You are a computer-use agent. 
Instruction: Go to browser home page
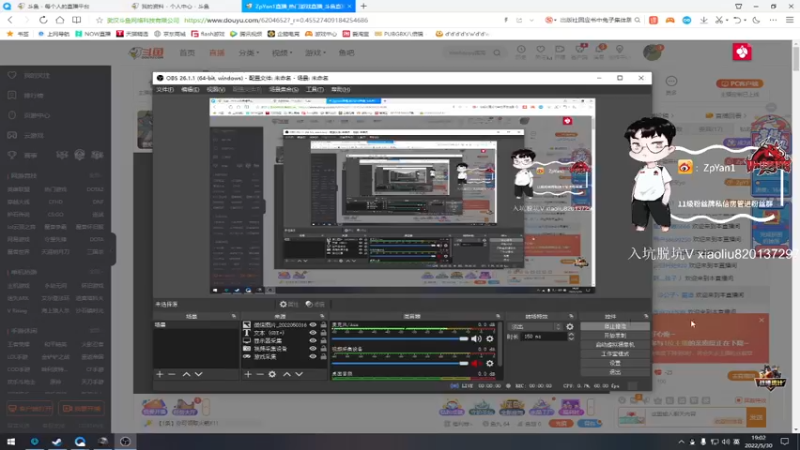60,20
